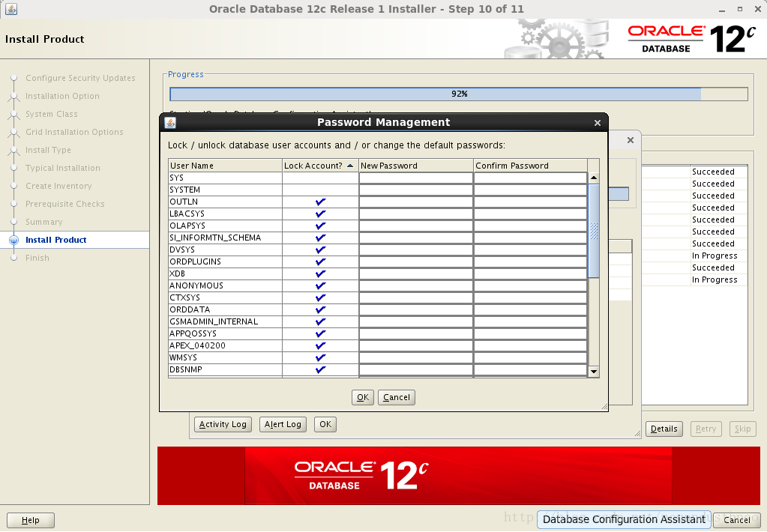This screenshot has width=767, height=532.
Task: Select the SYS user name cell
Action: click(225, 178)
